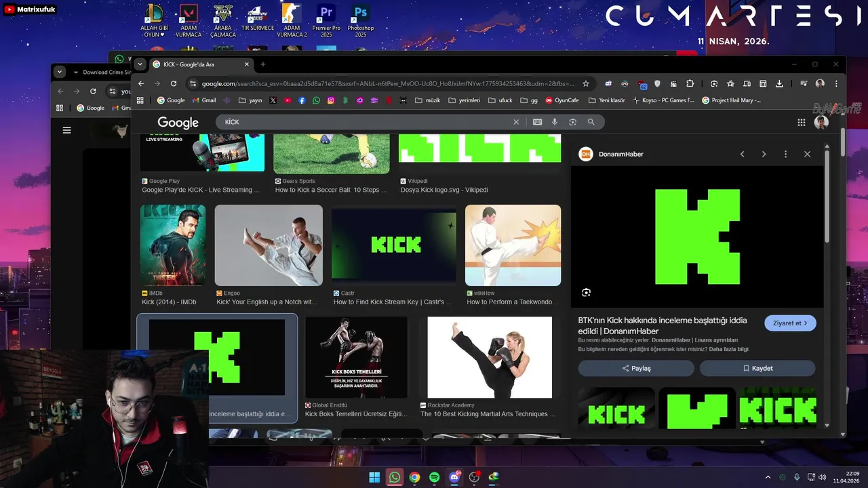The height and width of the screenshot is (488, 868).
Task: Open the Windows Start menu
Action: (x=374, y=477)
